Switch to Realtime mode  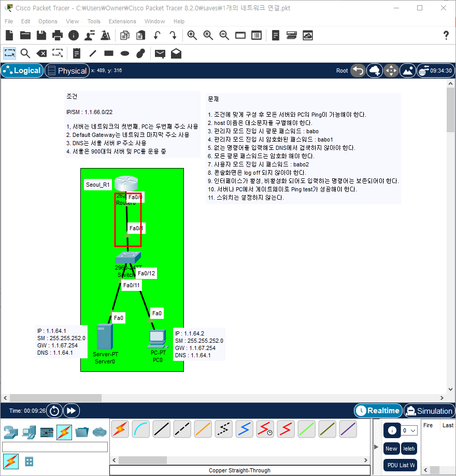click(378, 411)
